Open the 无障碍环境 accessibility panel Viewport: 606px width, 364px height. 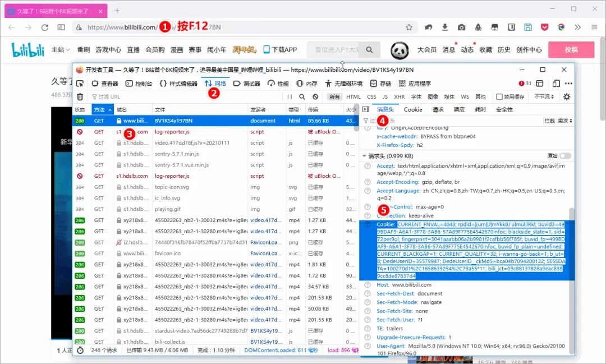(x=343, y=84)
